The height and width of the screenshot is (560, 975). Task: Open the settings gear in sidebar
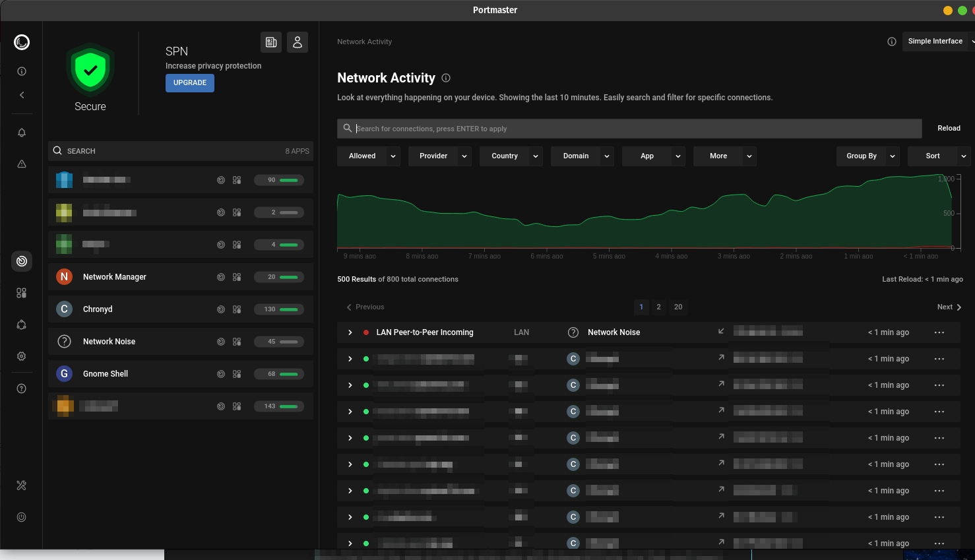[x=22, y=356]
